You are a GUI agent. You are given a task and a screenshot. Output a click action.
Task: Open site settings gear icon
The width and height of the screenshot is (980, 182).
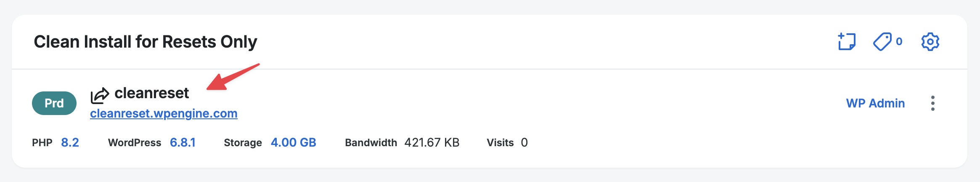(930, 42)
